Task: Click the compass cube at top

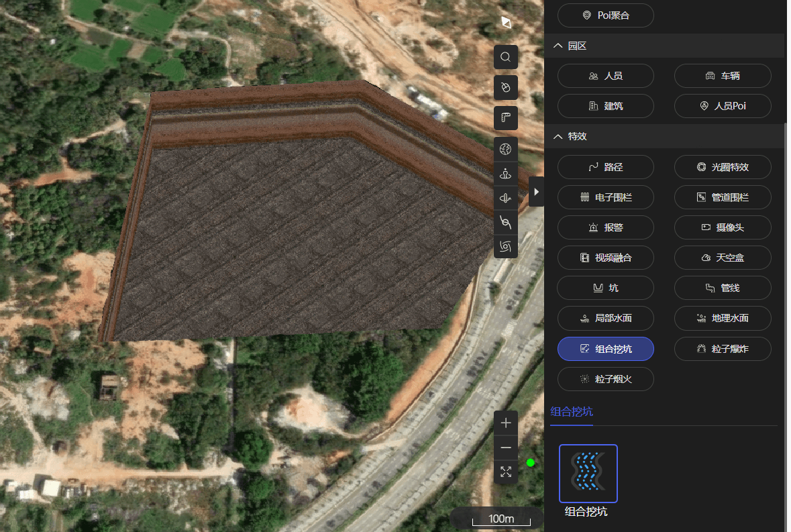Action: pos(506,22)
